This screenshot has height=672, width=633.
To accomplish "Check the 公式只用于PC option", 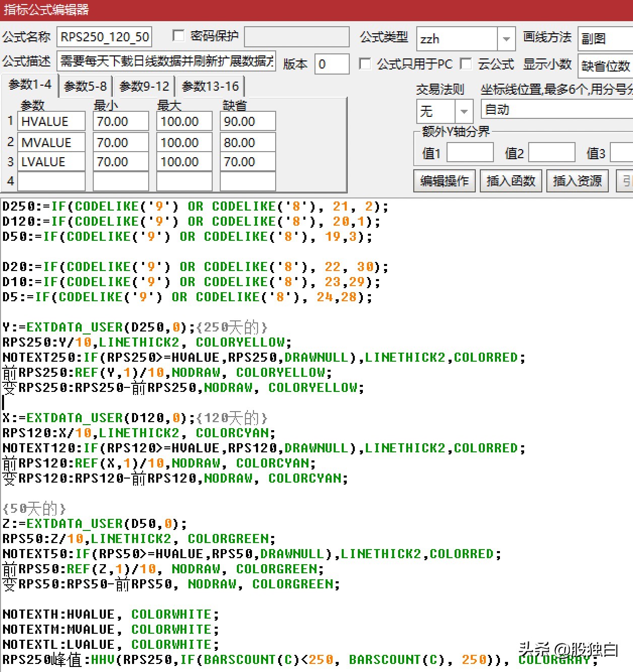I will (365, 64).
